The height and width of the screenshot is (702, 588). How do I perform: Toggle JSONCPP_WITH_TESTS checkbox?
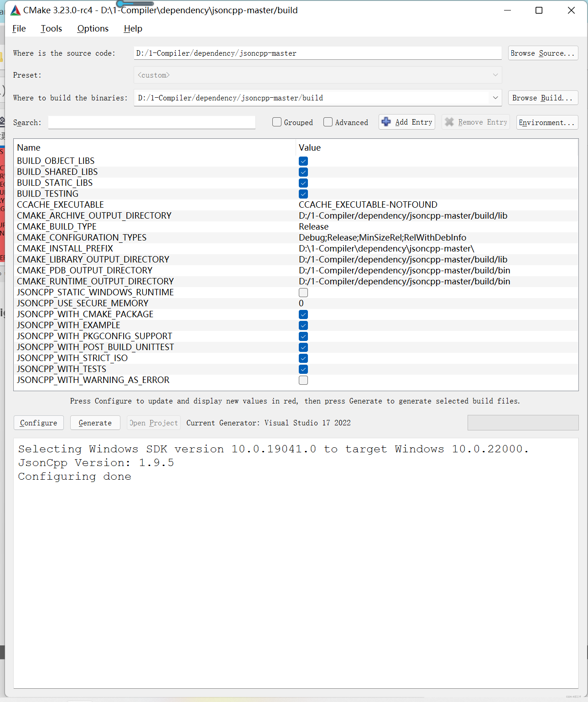pos(303,369)
